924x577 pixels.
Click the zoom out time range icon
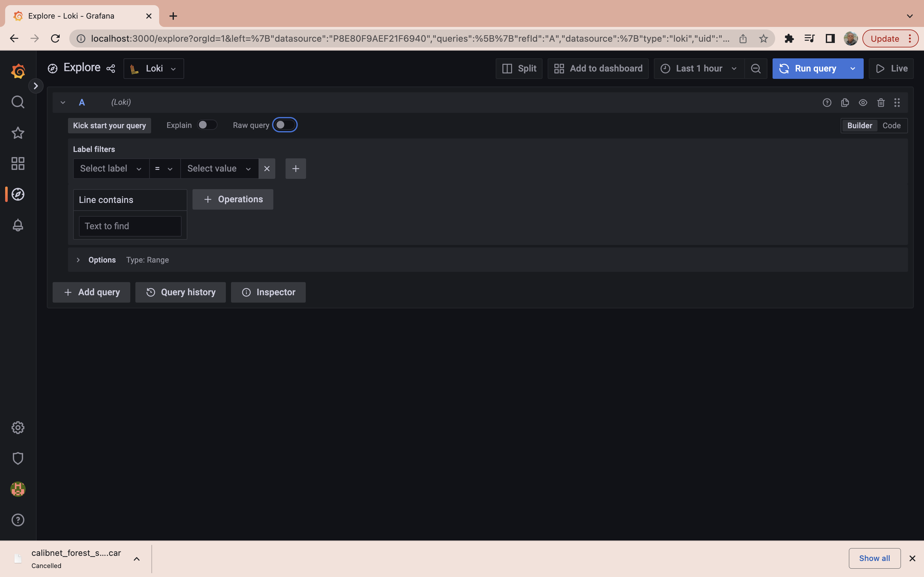point(756,69)
